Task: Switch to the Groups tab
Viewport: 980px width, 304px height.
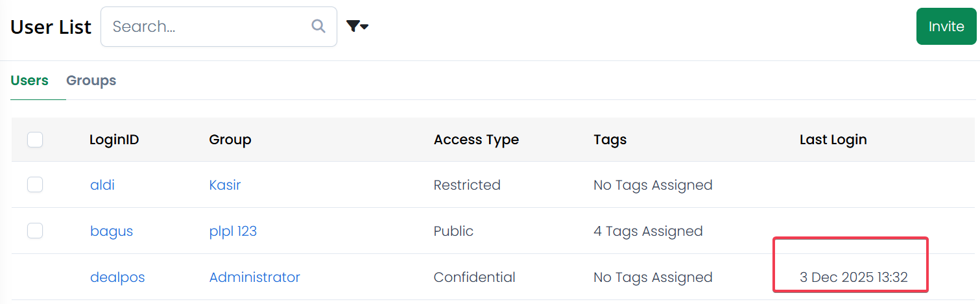Action: tap(91, 81)
